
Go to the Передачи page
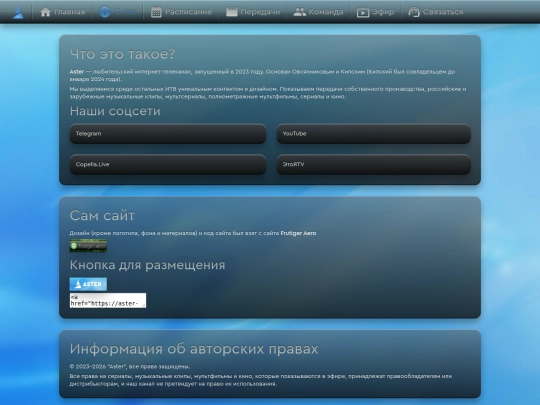pyautogui.click(x=253, y=12)
